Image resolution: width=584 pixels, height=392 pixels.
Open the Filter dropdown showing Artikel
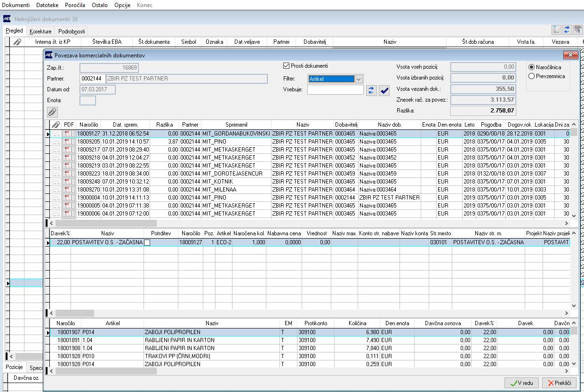(359, 79)
